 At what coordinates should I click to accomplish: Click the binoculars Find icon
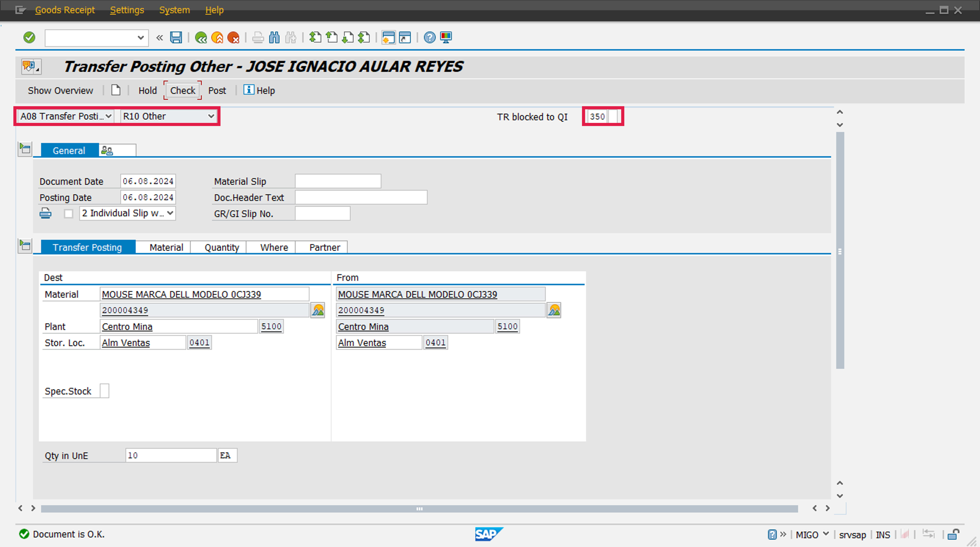pos(274,37)
